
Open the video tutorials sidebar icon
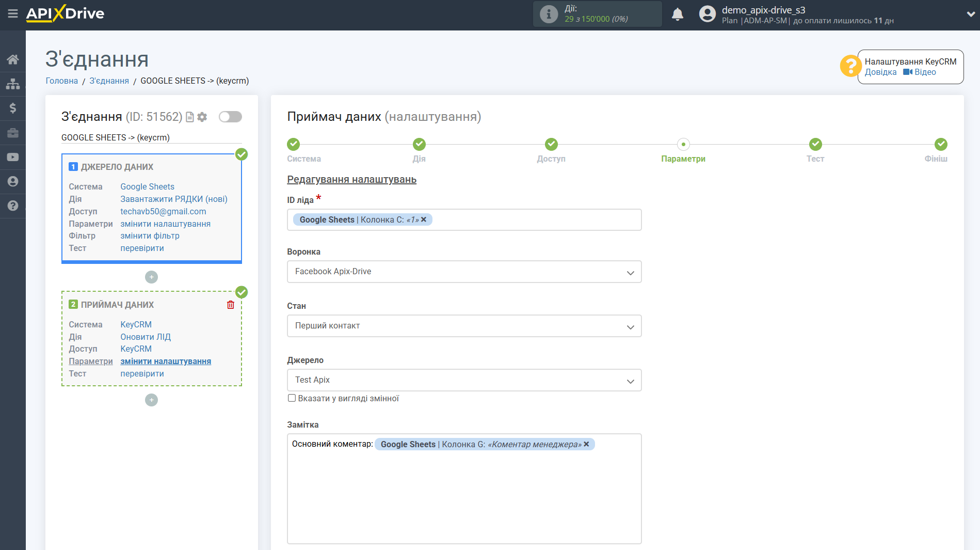[13, 157]
